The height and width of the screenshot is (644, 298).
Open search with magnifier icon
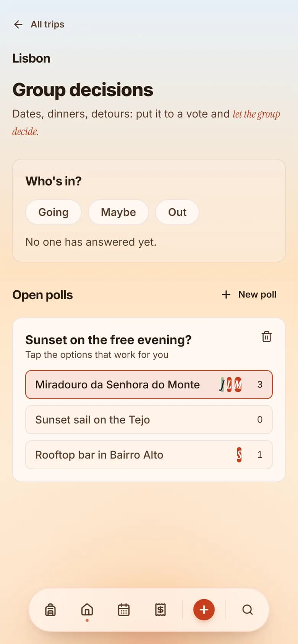click(248, 610)
